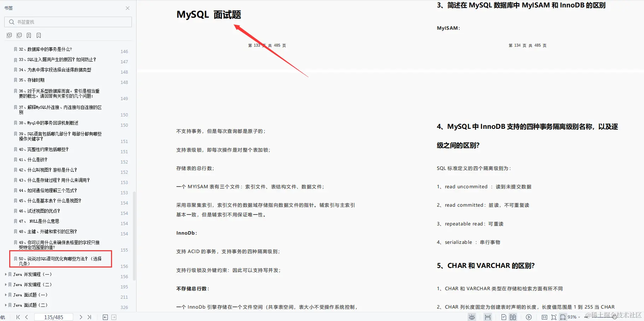Viewport: 644px width, 321px height.
Task: Collapse all bookmarks icon
Action: tap(19, 35)
